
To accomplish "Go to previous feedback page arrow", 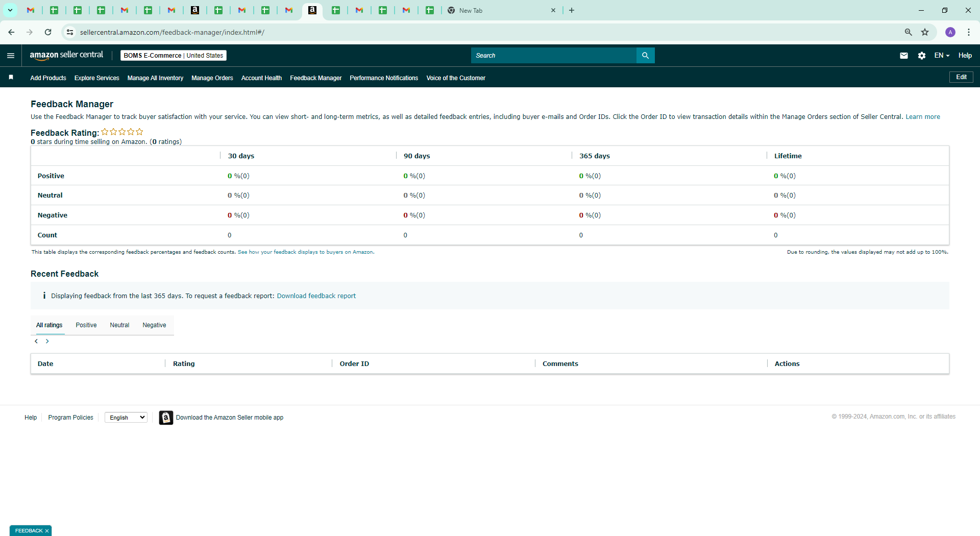I will (x=36, y=341).
